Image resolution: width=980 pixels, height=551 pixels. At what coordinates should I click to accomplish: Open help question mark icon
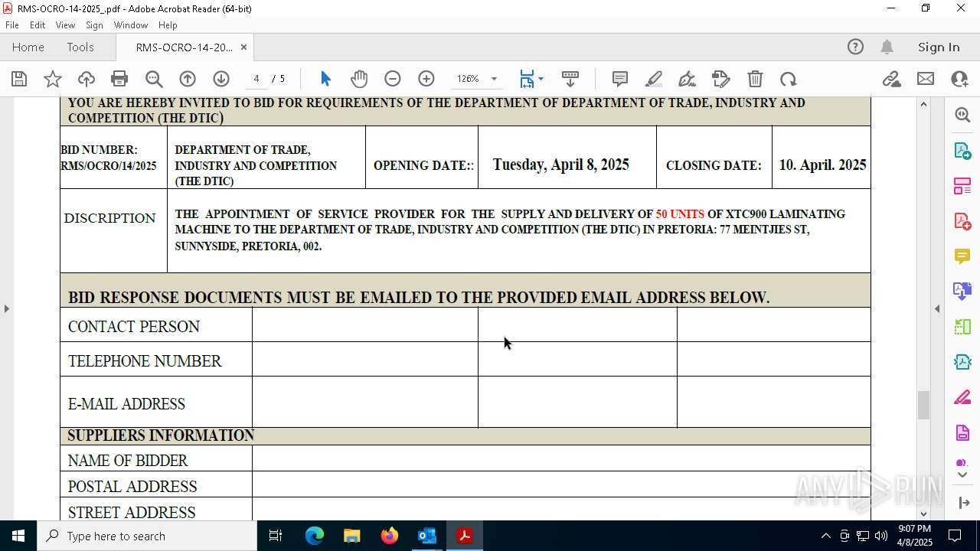click(x=855, y=47)
